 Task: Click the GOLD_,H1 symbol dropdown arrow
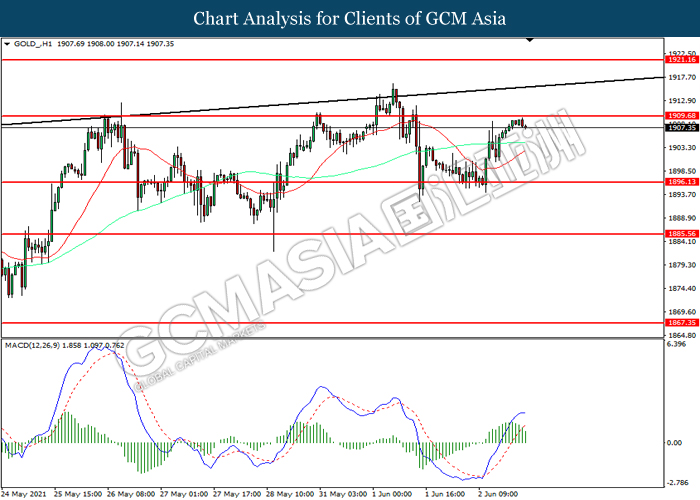pyautogui.click(x=7, y=44)
